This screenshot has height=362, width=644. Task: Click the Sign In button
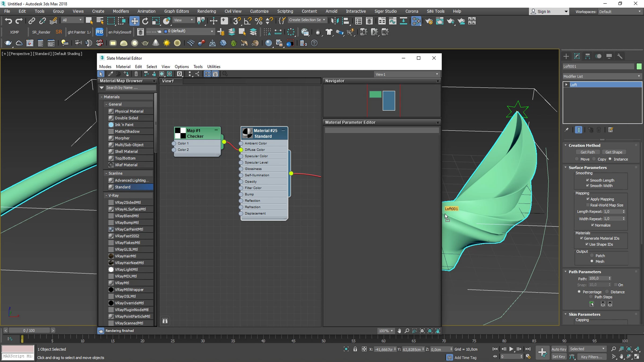[x=549, y=12]
